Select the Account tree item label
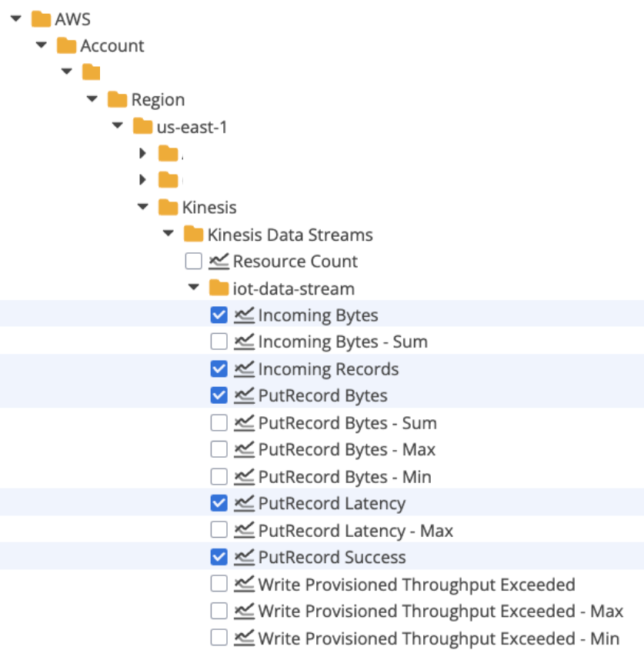644x660 pixels. 112,46
